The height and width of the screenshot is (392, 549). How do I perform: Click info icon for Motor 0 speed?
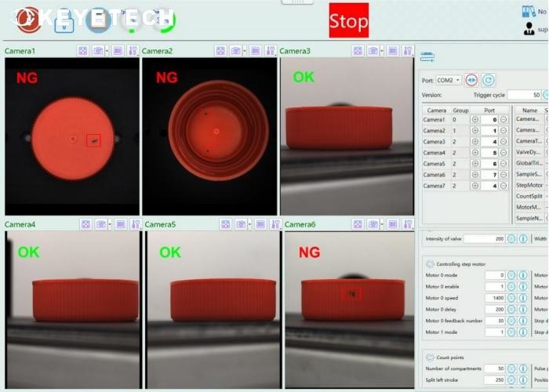coord(522,298)
